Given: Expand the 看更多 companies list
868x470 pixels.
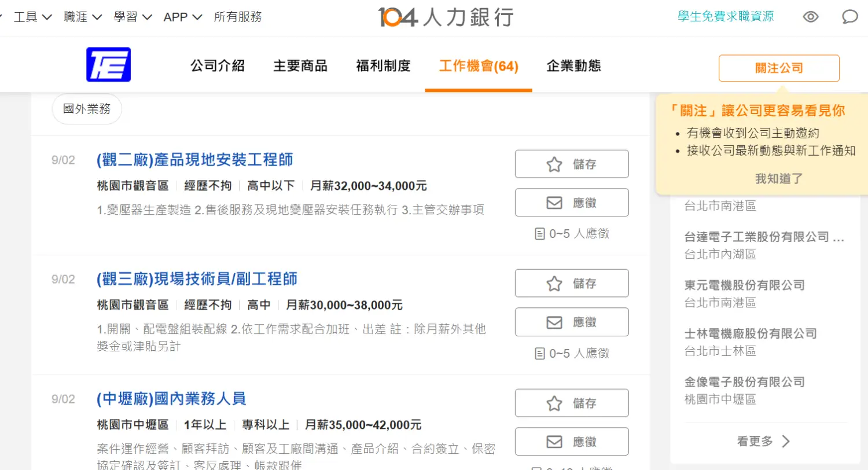Looking at the screenshot, I should tap(764, 441).
